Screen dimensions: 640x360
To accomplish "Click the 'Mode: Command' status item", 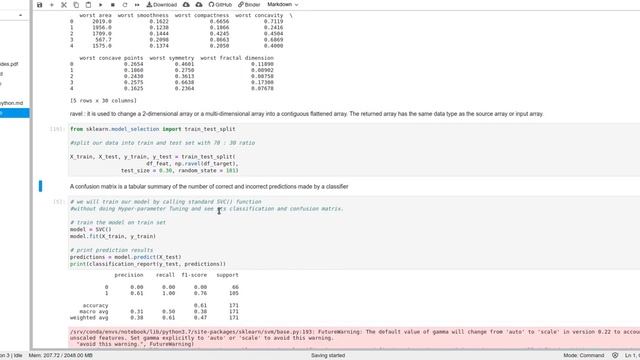I will click(x=584, y=356).
